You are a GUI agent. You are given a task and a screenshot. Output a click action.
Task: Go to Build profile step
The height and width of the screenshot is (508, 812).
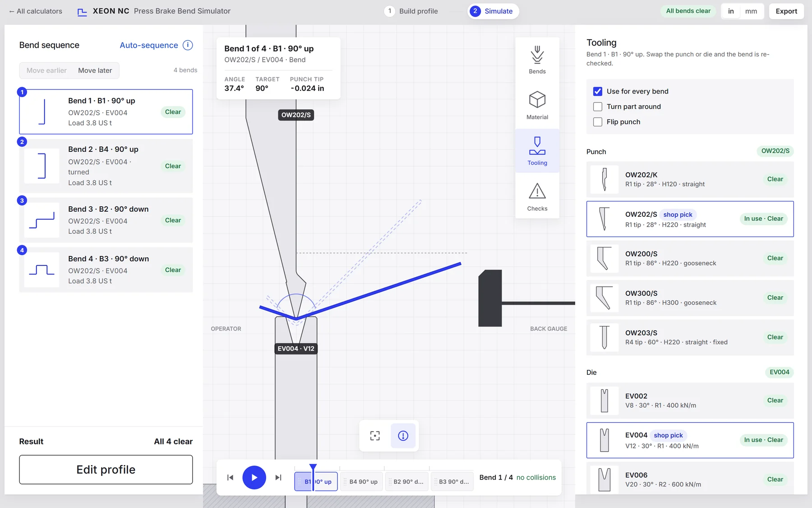click(x=411, y=11)
